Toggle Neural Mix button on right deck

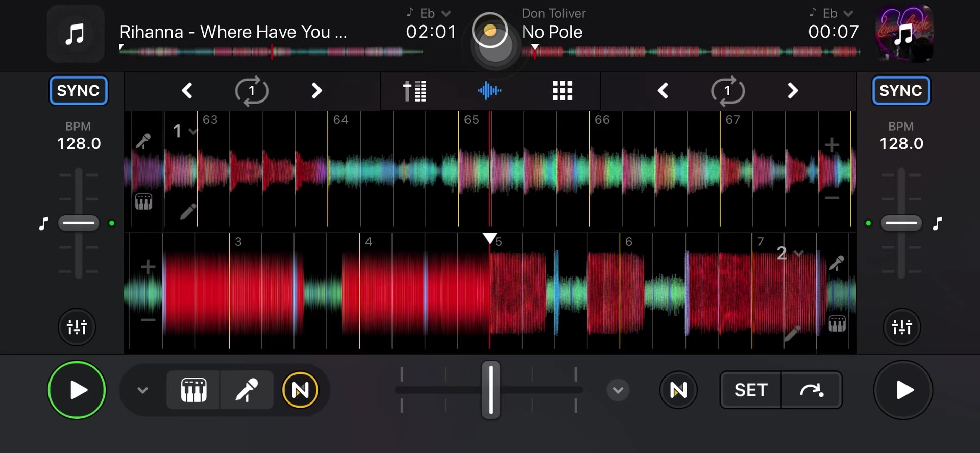678,390
